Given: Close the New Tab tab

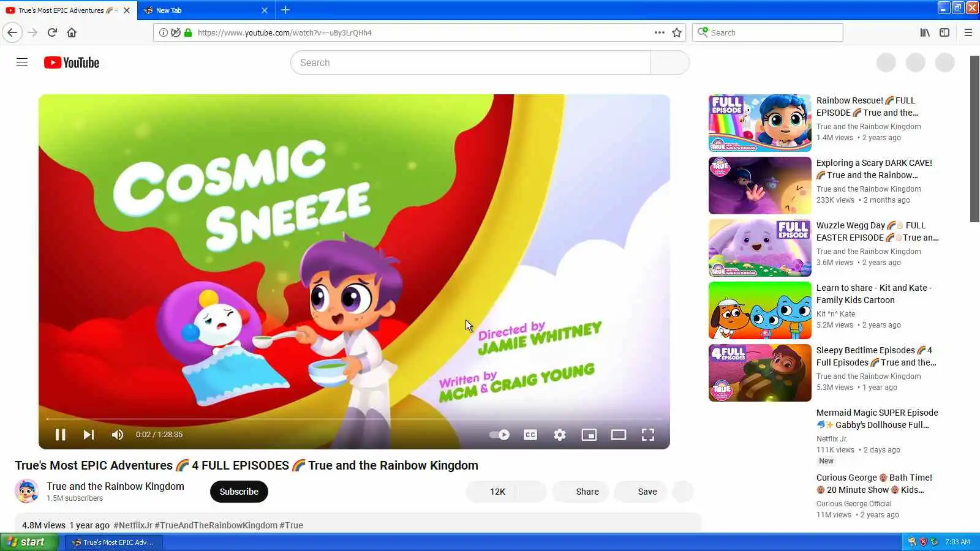Looking at the screenshot, I should click(265, 10).
